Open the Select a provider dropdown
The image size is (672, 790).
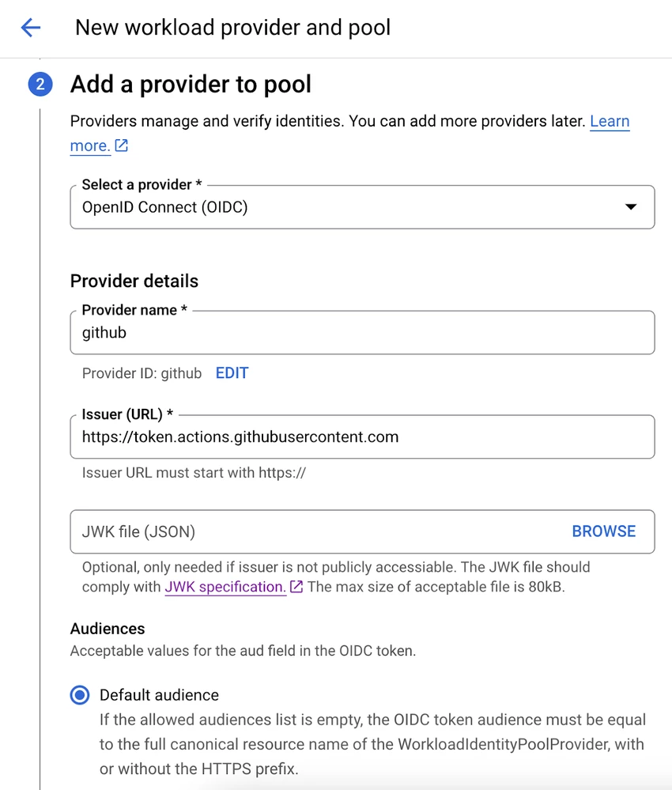(362, 207)
